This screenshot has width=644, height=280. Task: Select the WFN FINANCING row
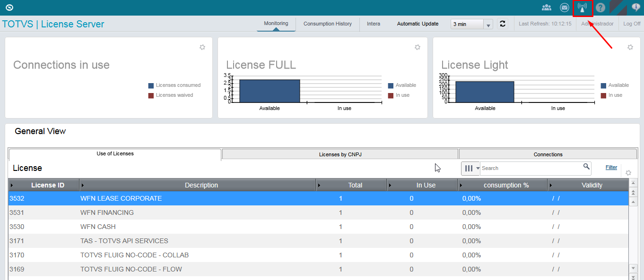[318, 212]
